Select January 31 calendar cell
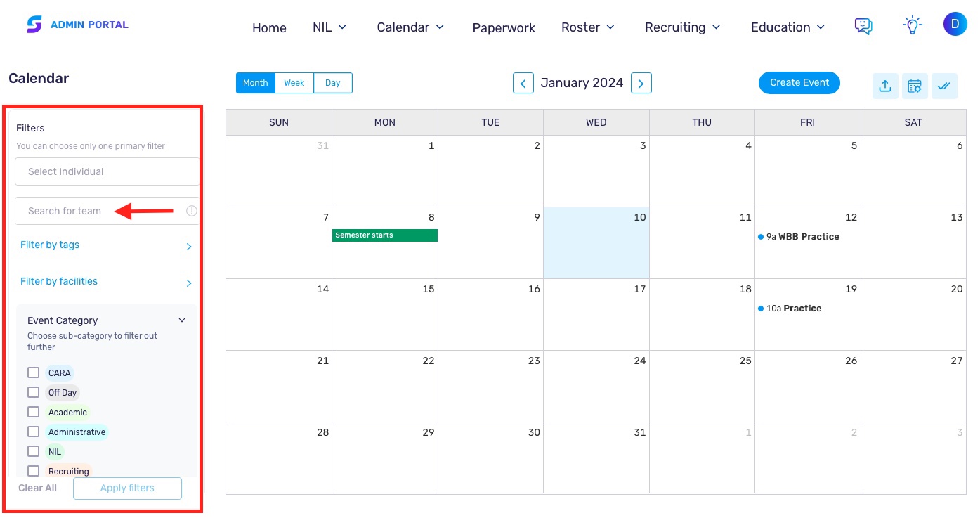Viewport: 980px width, 518px height. click(x=596, y=458)
